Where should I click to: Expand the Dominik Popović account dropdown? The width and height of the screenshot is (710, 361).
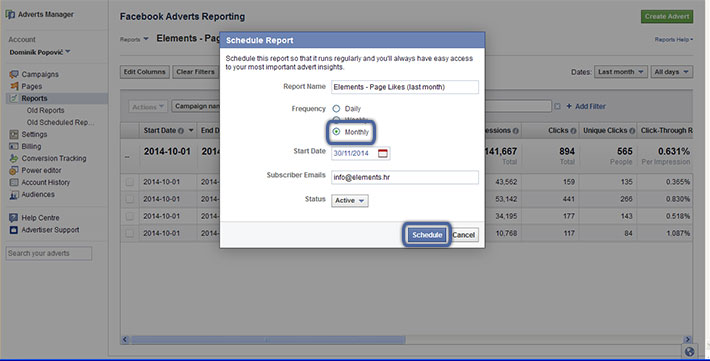pos(40,52)
